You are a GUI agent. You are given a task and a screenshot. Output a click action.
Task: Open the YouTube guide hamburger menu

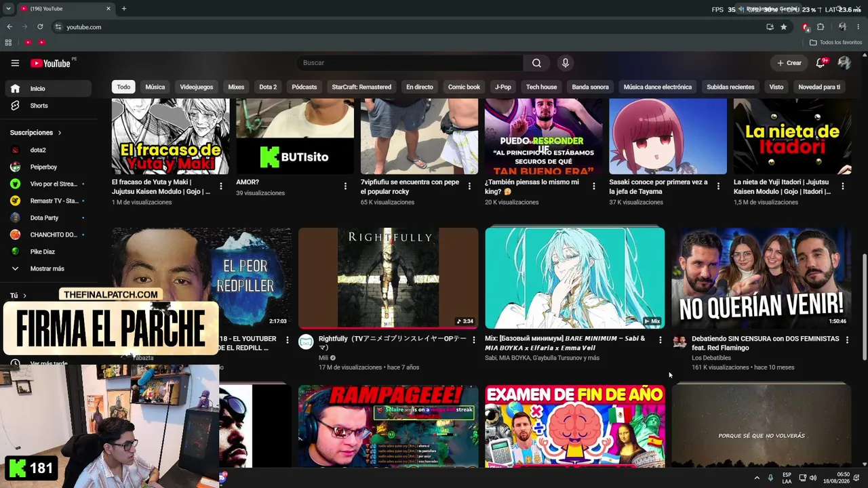pyautogui.click(x=15, y=63)
